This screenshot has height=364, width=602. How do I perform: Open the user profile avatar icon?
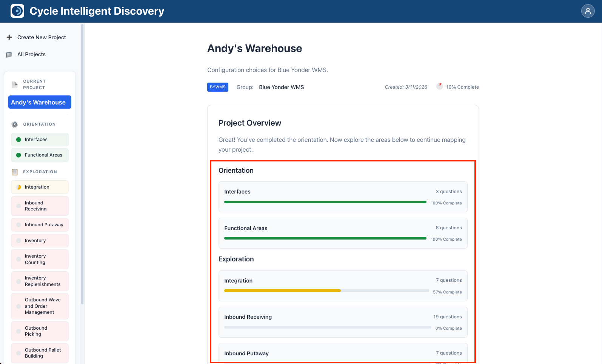click(588, 11)
